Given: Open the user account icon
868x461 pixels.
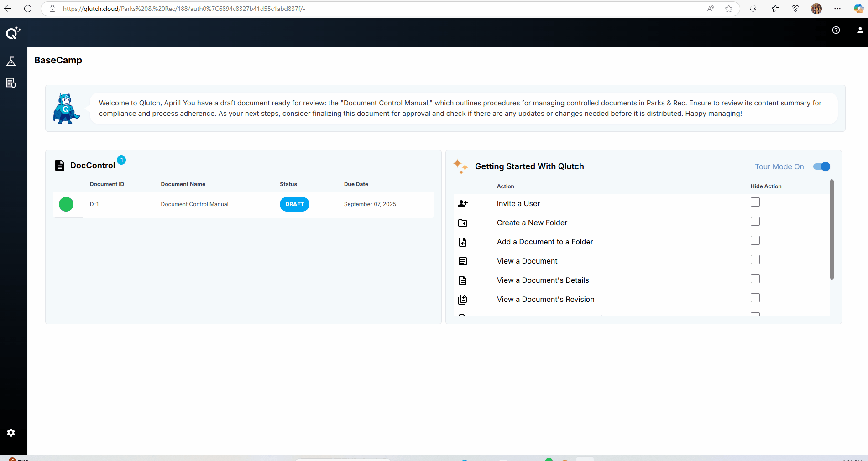Looking at the screenshot, I should (x=860, y=30).
